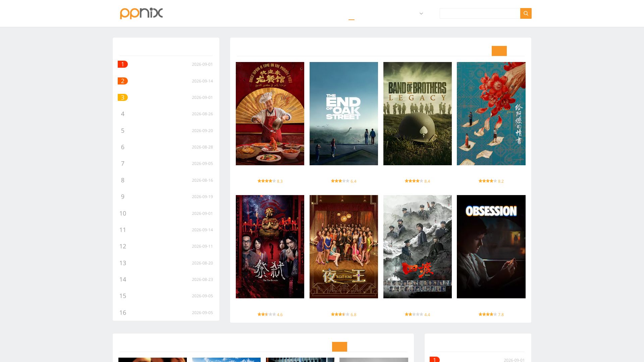Open The End of Oak Street poster
Viewport: 644px width, 362px height.
[x=344, y=114]
